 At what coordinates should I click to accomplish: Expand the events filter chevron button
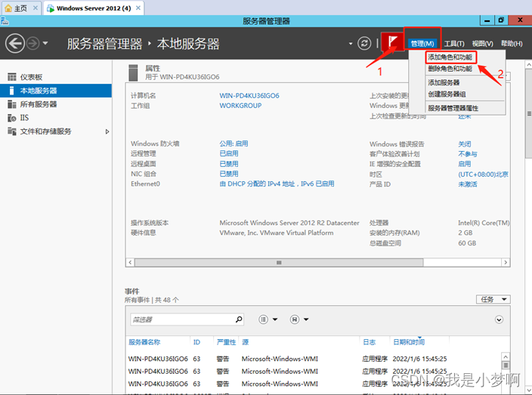coord(499,319)
